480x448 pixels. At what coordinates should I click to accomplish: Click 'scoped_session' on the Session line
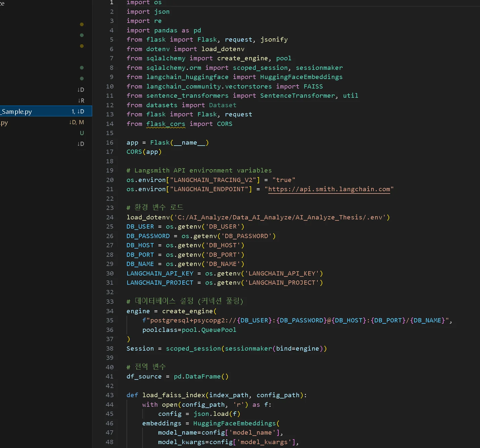[193, 349]
